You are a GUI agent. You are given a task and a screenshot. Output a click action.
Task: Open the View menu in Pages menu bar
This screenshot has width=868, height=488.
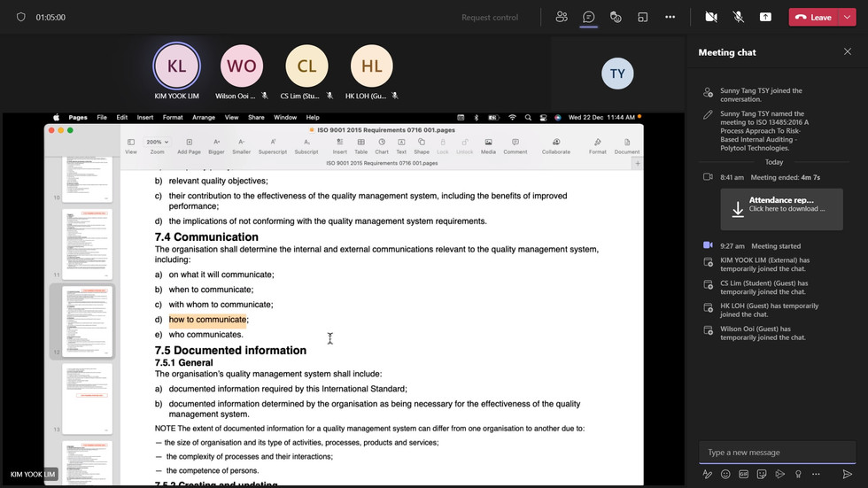coord(231,117)
